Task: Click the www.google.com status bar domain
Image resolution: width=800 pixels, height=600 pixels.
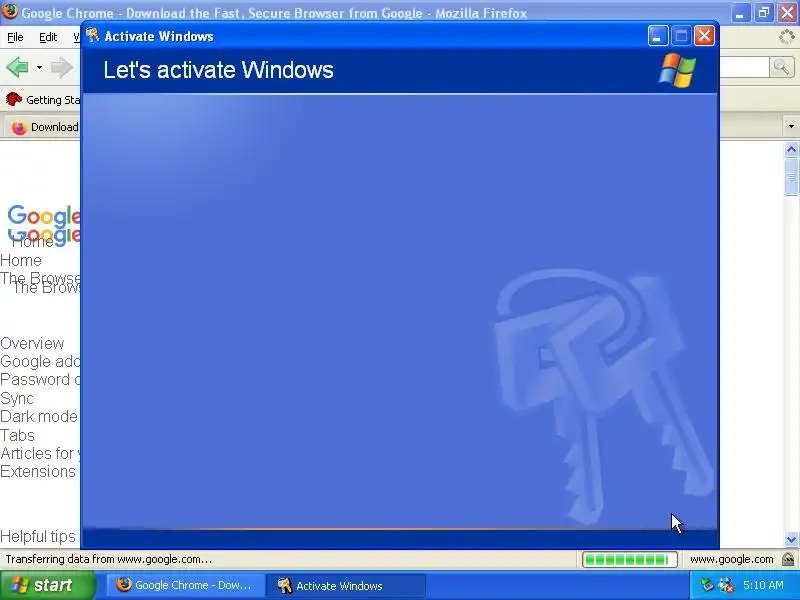Action: [732, 559]
